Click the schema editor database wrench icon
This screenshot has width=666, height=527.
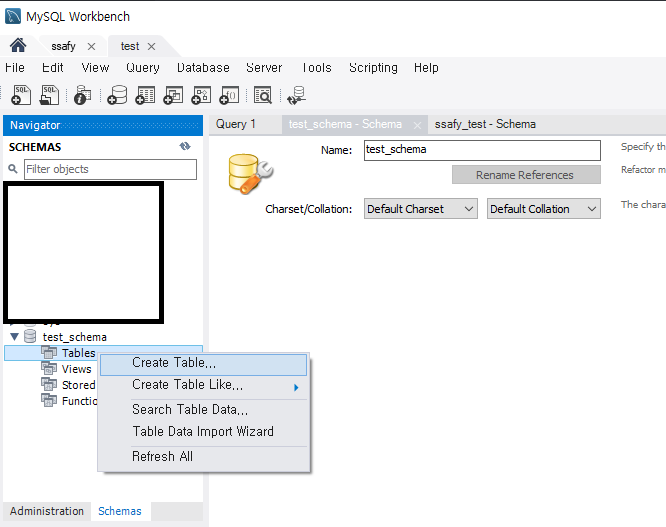pyautogui.click(x=250, y=173)
